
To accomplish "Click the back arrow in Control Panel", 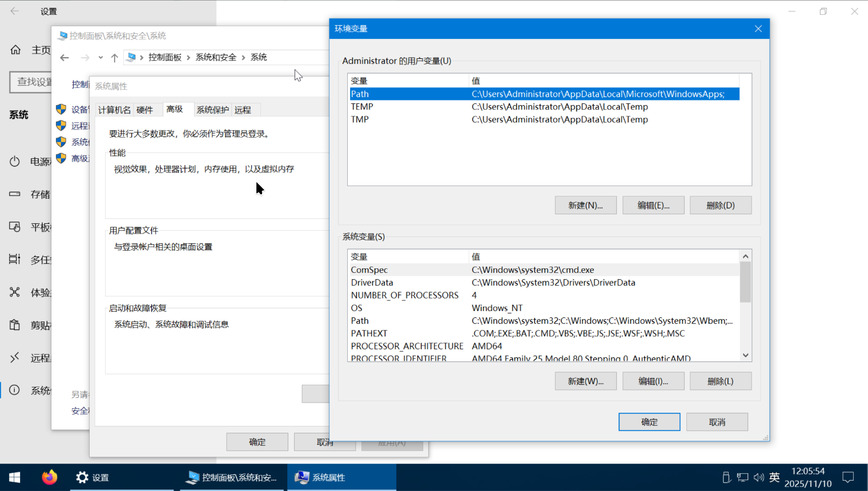I will [65, 58].
